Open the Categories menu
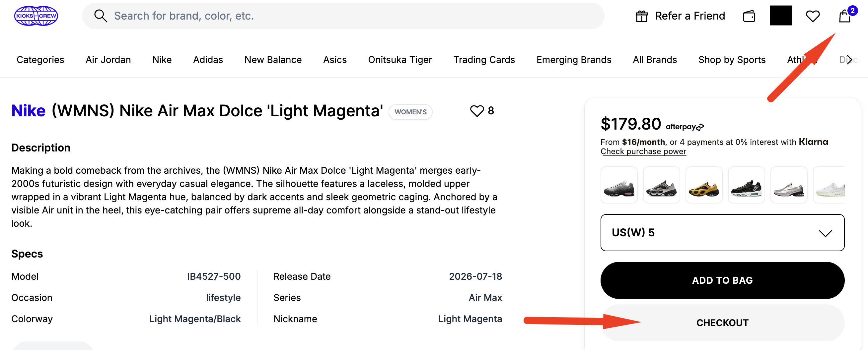The width and height of the screenshot is (868, 350). coord(40,60)
